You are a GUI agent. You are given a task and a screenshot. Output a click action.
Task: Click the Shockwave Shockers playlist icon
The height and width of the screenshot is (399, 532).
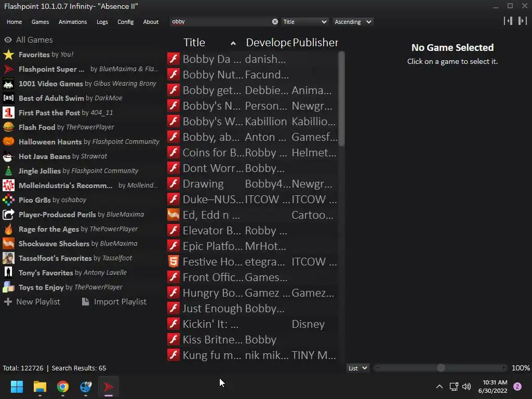8,244
